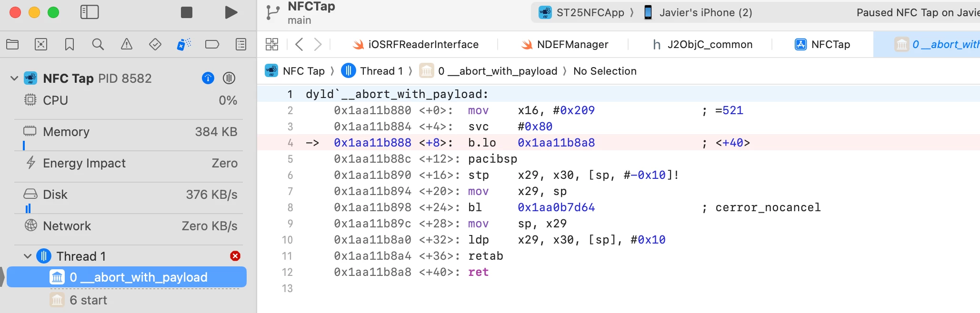
Task: Click 0 __abort_with_payload in jump bar
Action: pos(488,71)
